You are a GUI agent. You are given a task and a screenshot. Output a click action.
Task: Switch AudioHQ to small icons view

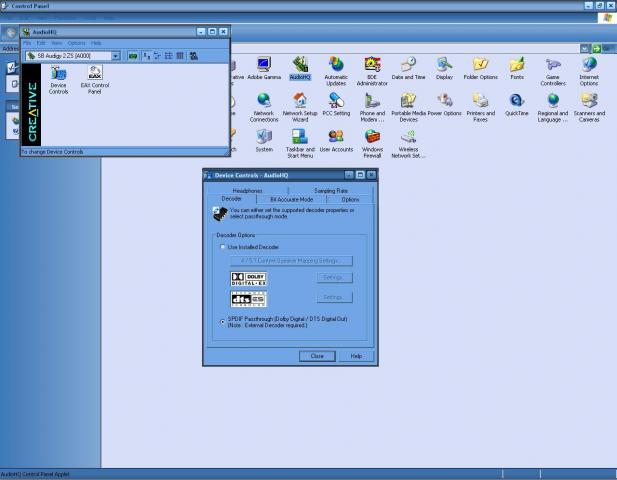tap(157, 56)
